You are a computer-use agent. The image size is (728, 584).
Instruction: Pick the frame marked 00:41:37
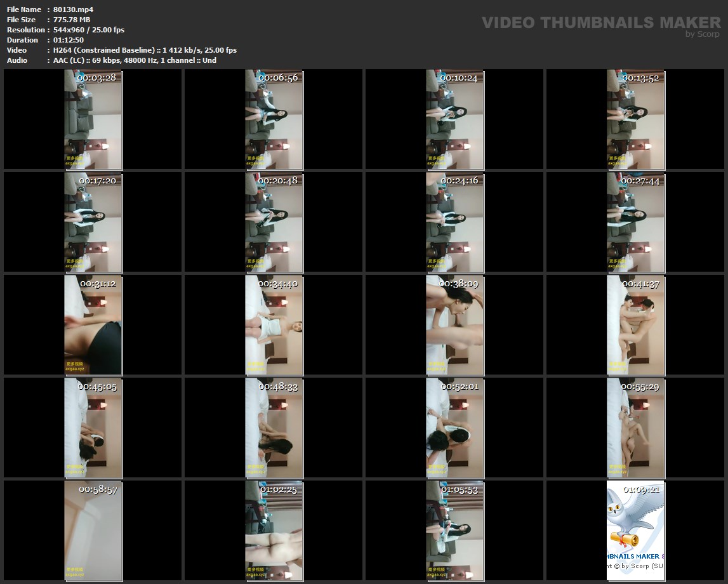click(635, 325)
